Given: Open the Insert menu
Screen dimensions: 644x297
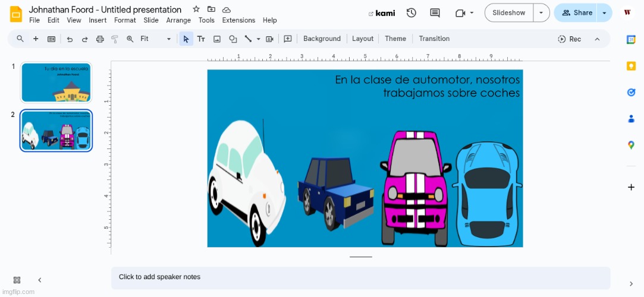Looking at the screenshot, I should pyautogui.click(x=98, y=20).
